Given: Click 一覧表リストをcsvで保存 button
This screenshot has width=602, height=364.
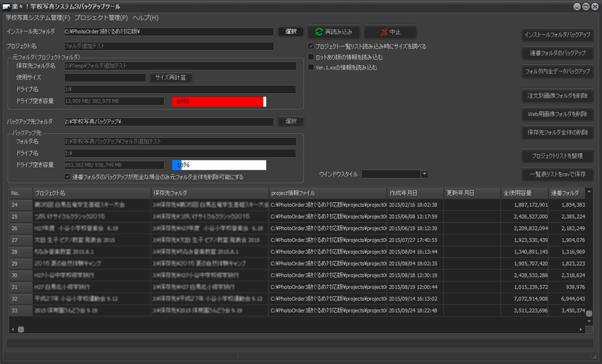Looking at the screenshot, I should click(557, 174).
